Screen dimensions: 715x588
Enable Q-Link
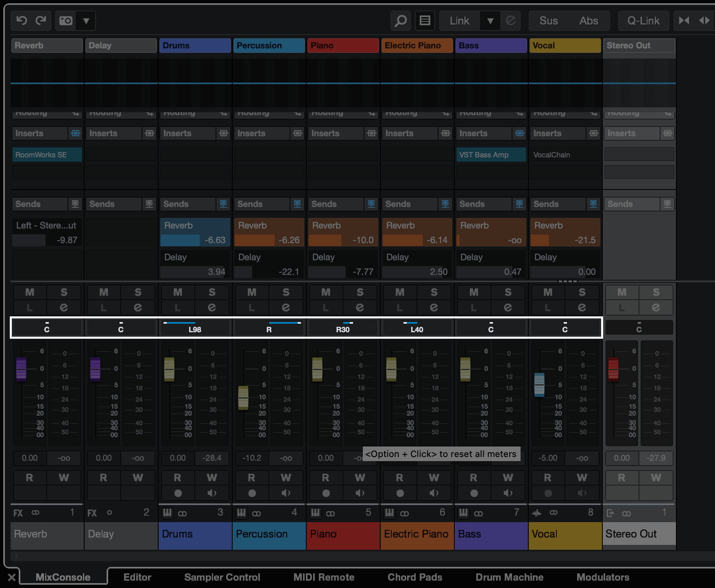tap(643, 20)
